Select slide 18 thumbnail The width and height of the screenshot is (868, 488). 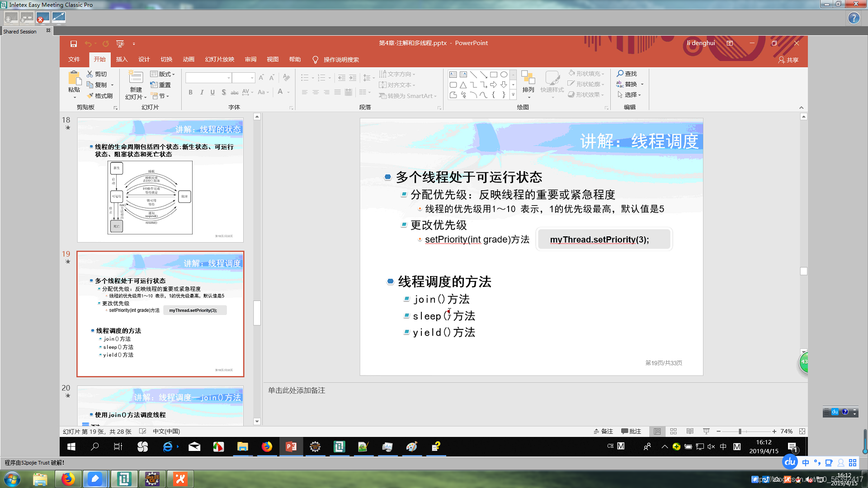(x=160, y=180)
